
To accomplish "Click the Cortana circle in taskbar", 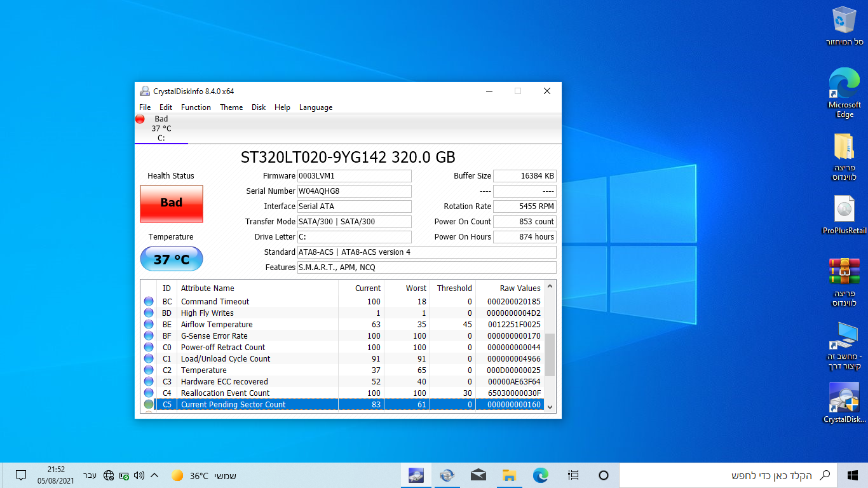I will (x=604, y=475).
